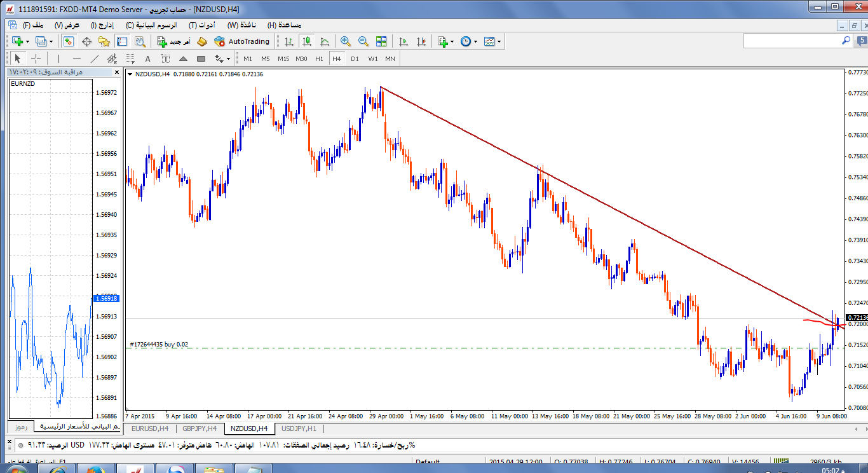This screenshot has height=473, width=868.
Task: Select the H4 timeframe button
Action: tap(337, 58)
